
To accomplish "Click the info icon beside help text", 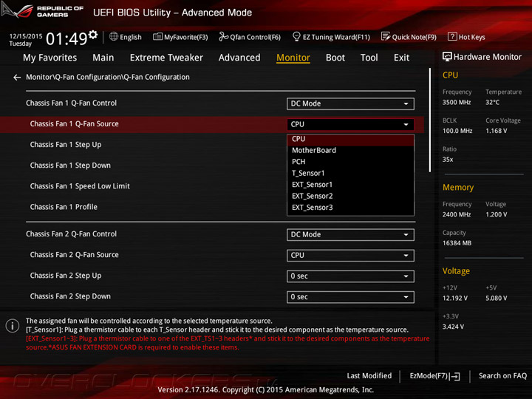I will pyautogui.click(x=13, y=326).
